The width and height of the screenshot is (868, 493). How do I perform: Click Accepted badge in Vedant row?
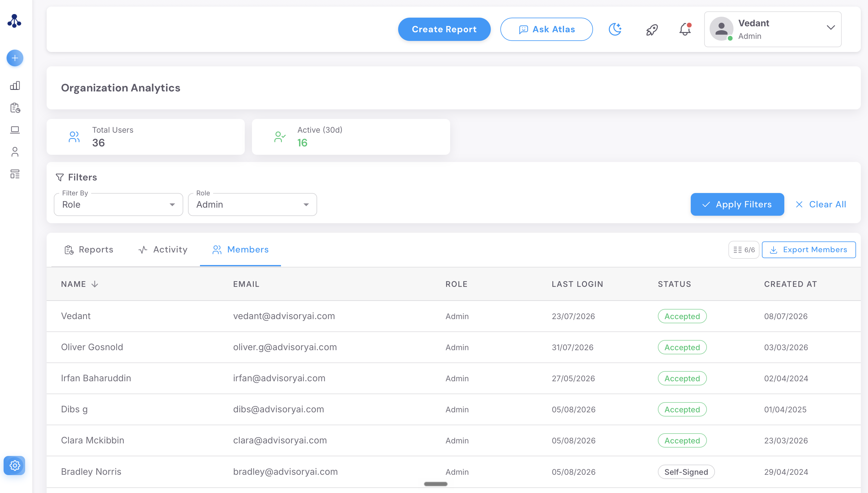click(682, 316)
